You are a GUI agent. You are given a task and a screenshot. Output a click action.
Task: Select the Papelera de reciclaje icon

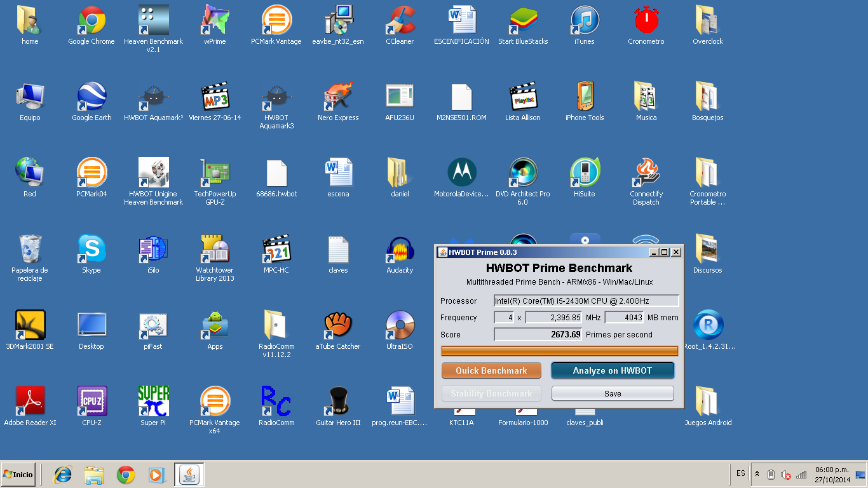pyautogui.click(x=30, y=257)
